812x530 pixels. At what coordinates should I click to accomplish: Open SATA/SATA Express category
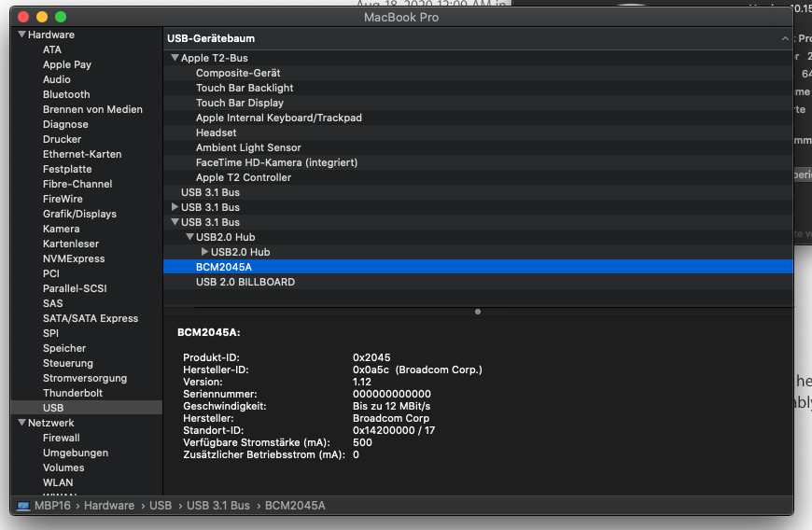click(91, 319)
